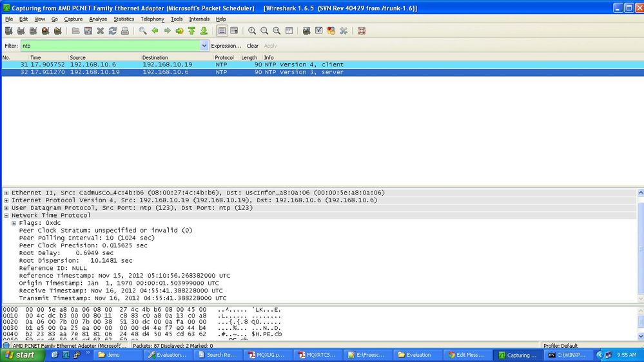Screen dimensions: 644x362
Task: Open the Analyze menu
Action: 98,19
